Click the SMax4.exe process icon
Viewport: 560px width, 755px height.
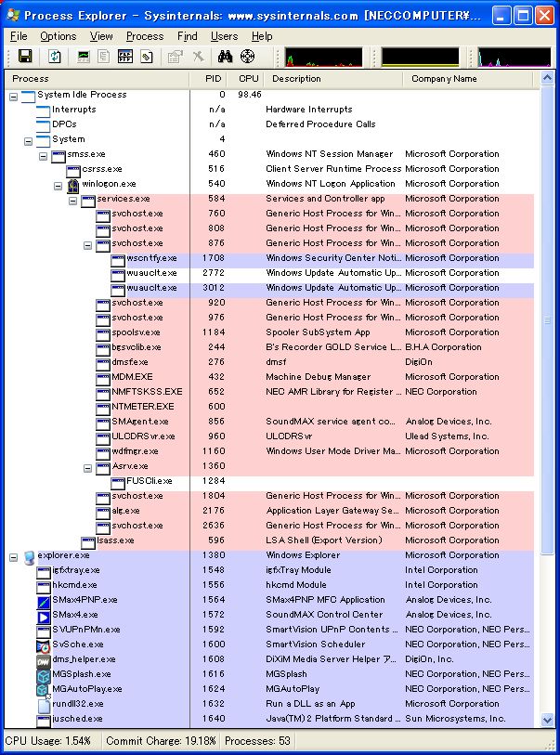coord(44,615)
